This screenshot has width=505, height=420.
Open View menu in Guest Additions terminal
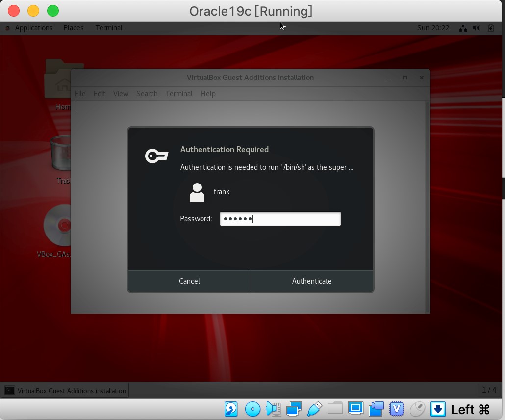click(x=121, y=94)
